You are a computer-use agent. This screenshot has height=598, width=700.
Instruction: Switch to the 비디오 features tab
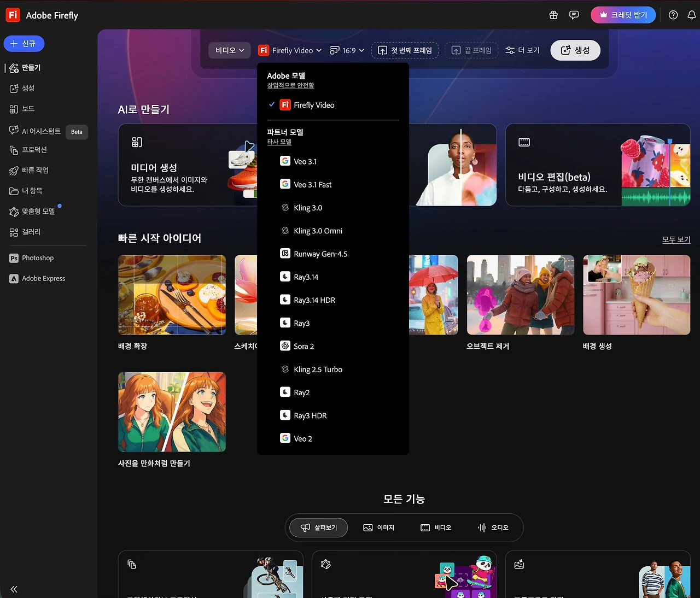(x=436, y=527)
